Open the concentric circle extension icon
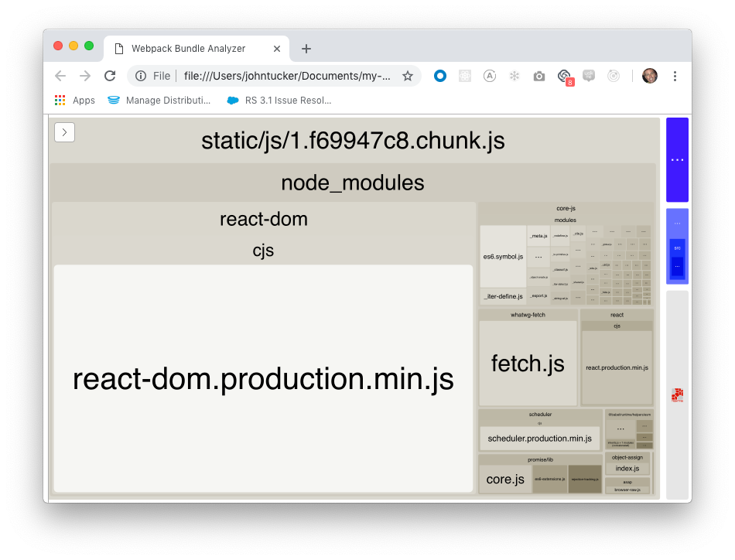 pos(614,76)
